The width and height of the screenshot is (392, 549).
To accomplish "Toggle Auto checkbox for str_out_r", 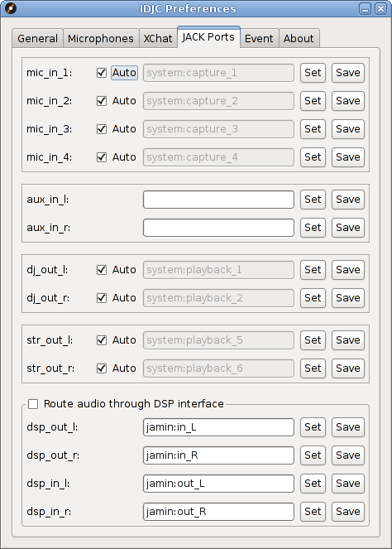I will pyautogui.click(x=102, y=368).
